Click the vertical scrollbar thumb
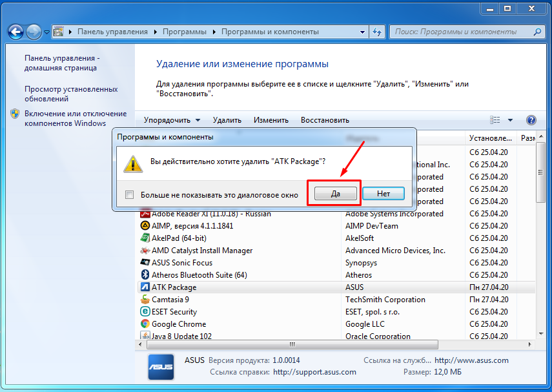Screen dimensions: 552x392 540,172
